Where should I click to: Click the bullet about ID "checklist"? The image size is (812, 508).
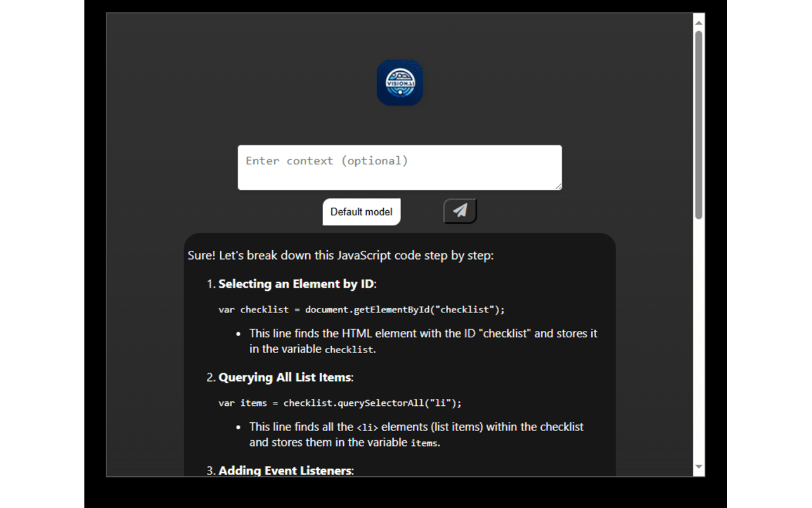(x=423, y=341)
